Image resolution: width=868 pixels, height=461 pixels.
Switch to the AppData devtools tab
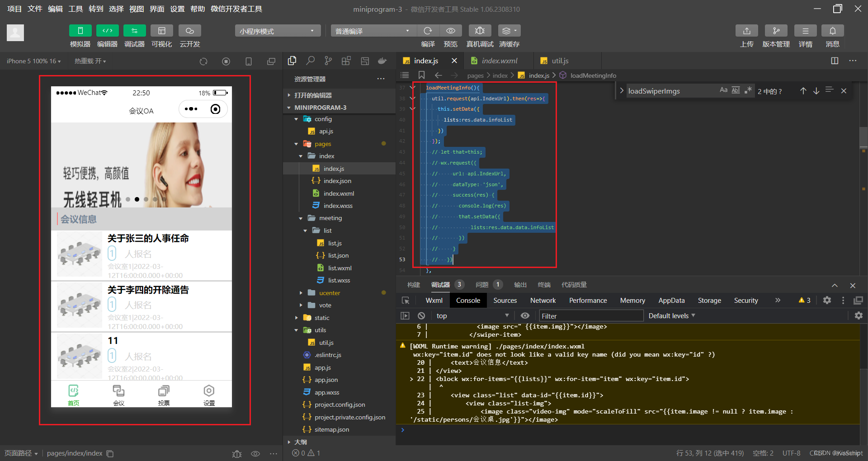coord(671,301)
